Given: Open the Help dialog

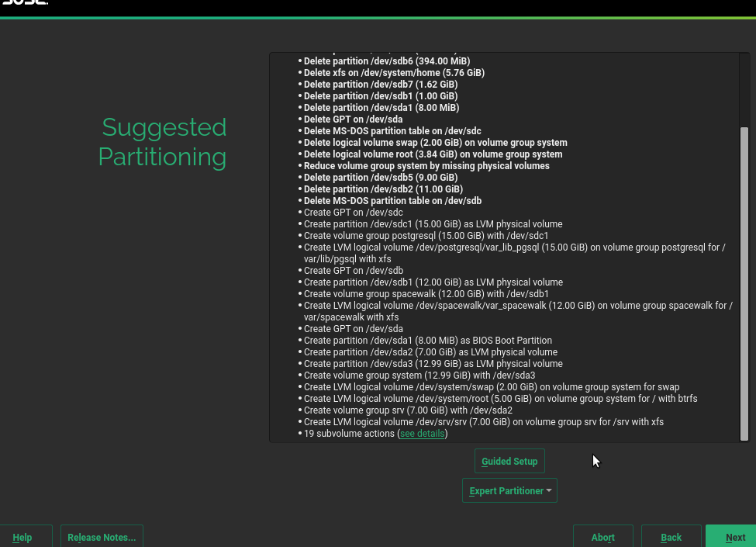Looking at the screenshot, I should 22,537.
